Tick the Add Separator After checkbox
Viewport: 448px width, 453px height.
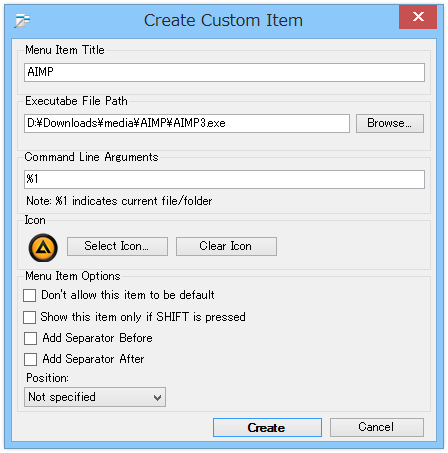pyautogui.click(x=30, y=359)
